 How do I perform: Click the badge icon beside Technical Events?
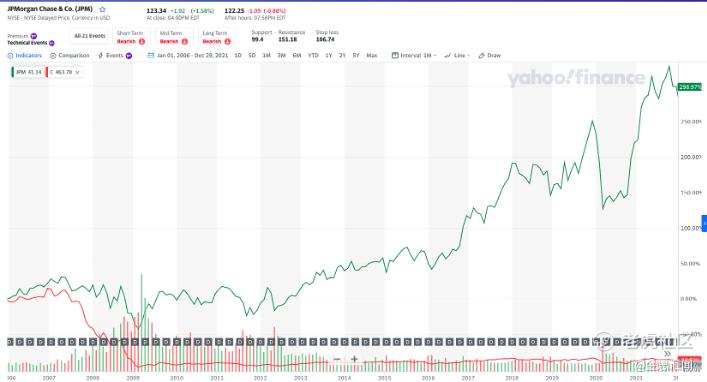(x=51, y=43)
